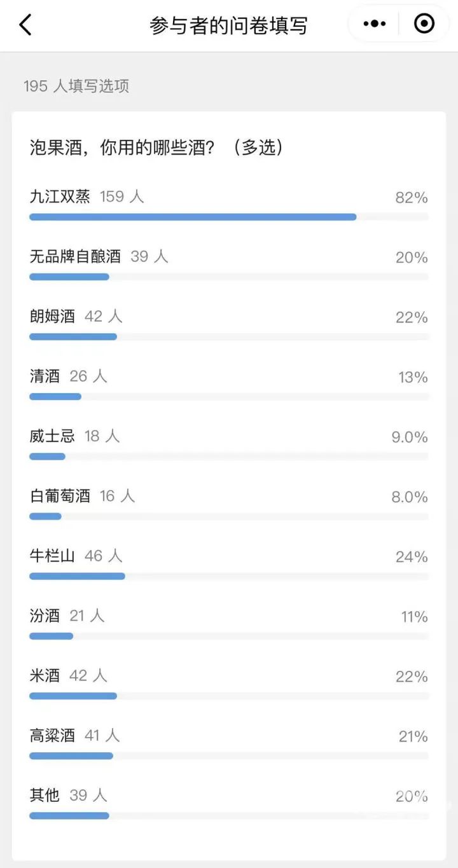Tap the 159 人 respondent count
This screenshot has height=868, width=458.
tap(121, 196)
